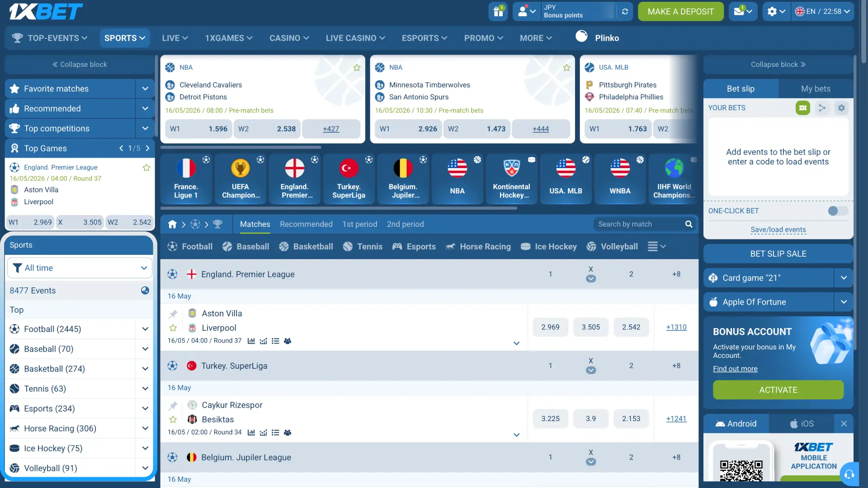The width and height of the screenshot is (868, 488).
Task: Open the All time filter dropdown
Action: [80, 268]
